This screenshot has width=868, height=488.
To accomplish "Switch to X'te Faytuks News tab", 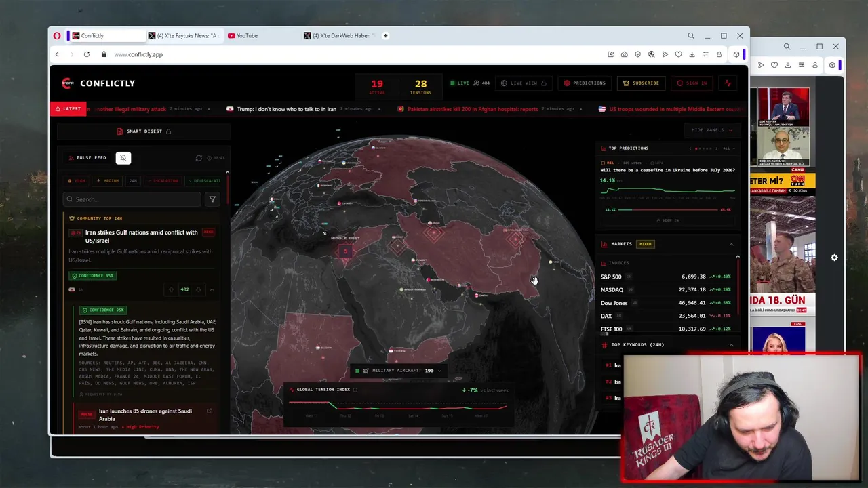I will (184, 36).
